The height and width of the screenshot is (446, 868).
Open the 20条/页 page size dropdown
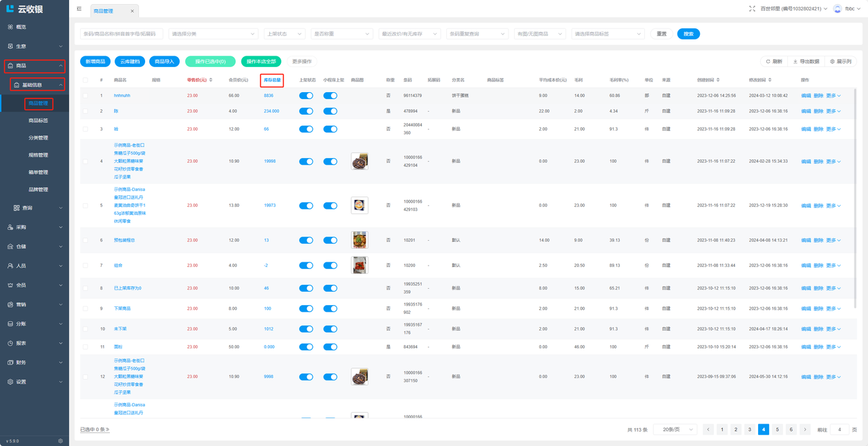pos(675,430)
